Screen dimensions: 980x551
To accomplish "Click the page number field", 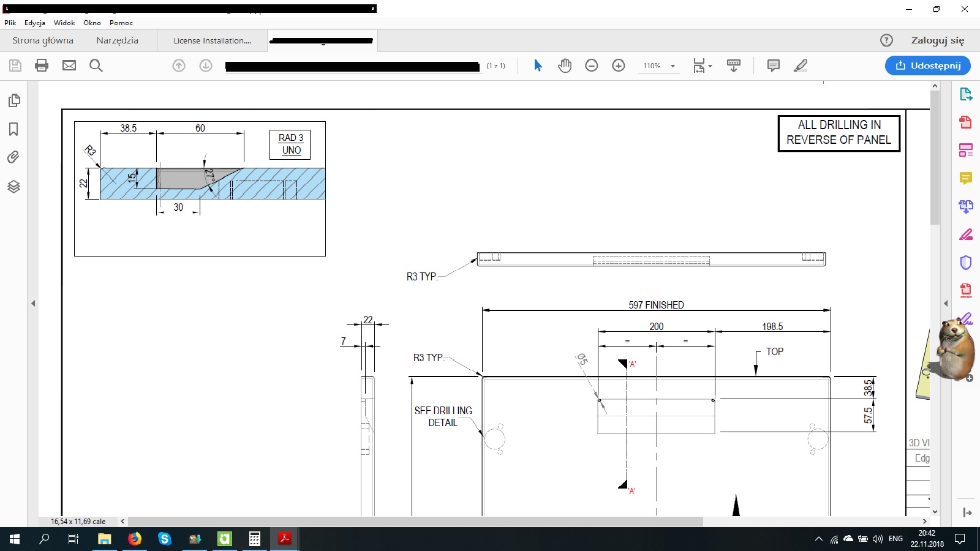I will click(352, 66).
